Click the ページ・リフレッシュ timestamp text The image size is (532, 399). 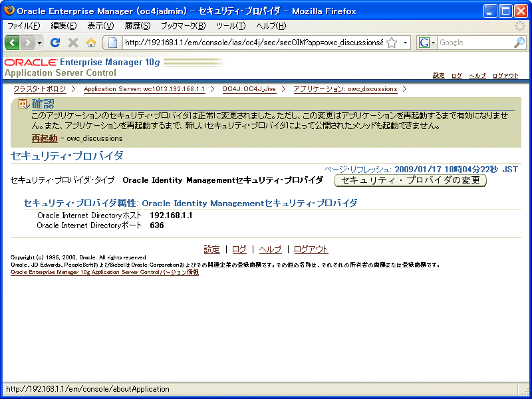pos(421,170)
